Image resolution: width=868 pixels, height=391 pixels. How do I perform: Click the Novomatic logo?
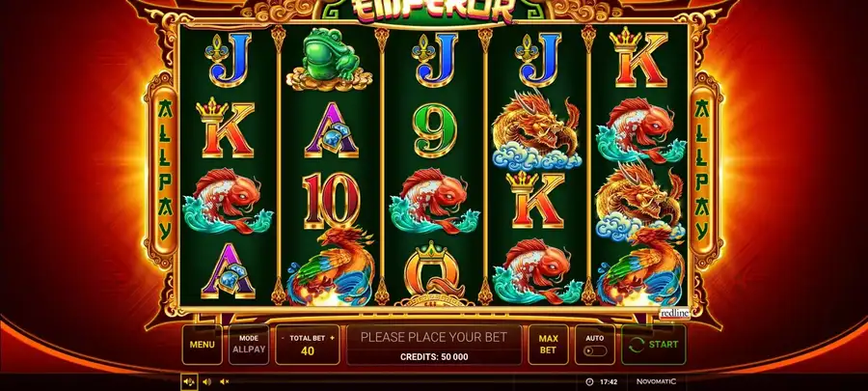tap(656, 381)
